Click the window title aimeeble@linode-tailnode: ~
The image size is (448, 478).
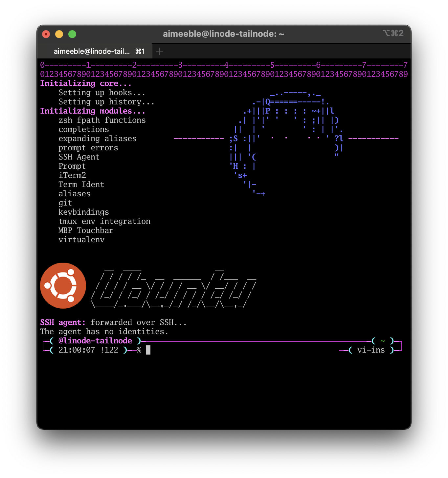click(223, 34)
